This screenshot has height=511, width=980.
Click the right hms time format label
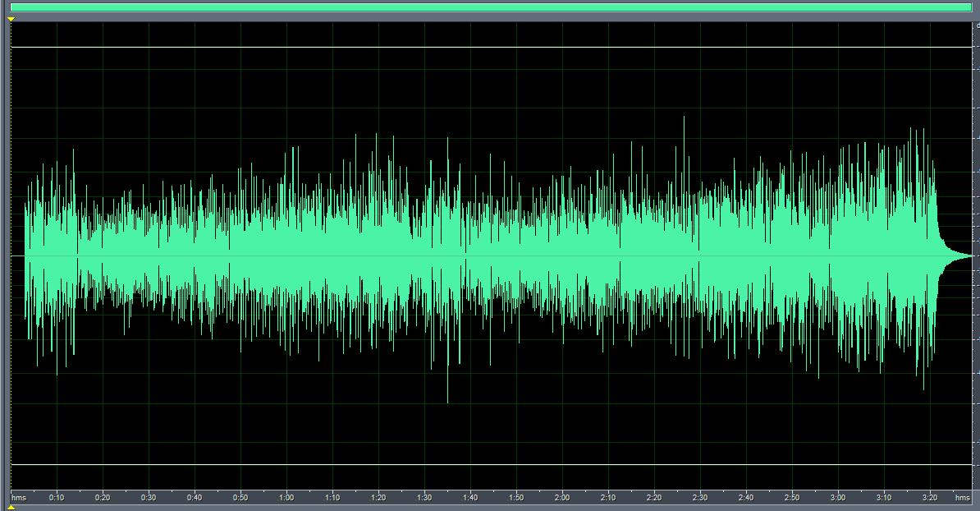point(962,498)
